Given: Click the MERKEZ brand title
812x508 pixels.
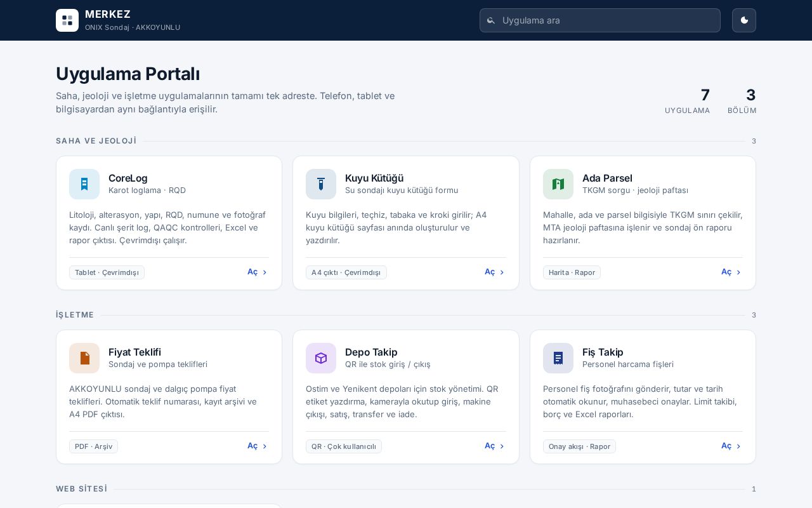Looking at the screenshot, I should pyautogui.click(x=108, y=14).
